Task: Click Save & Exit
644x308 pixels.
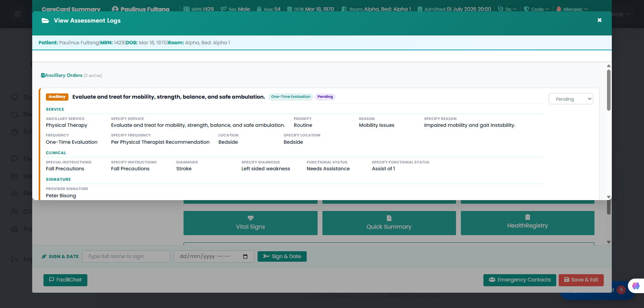Action: click(581, 280)
